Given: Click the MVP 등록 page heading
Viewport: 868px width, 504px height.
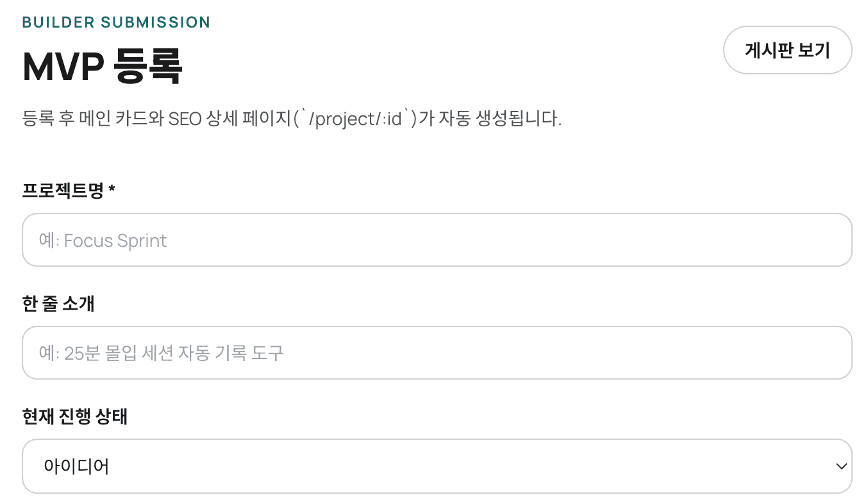Looking at the screenshot, I should (x=103, y=67).
